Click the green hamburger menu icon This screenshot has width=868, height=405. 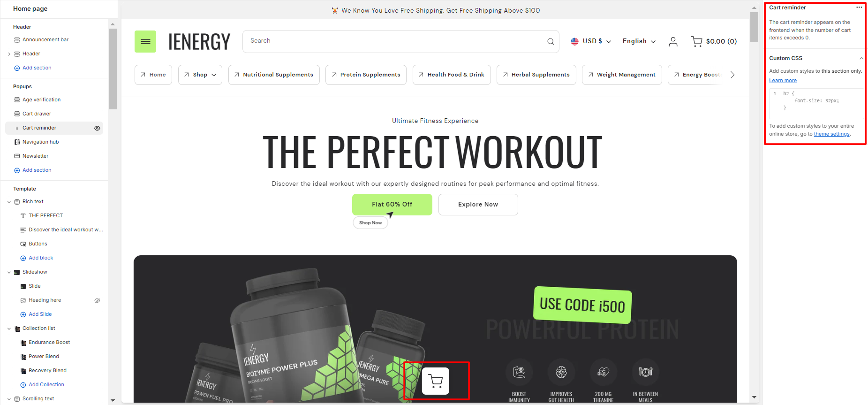(x=145, y=41)
